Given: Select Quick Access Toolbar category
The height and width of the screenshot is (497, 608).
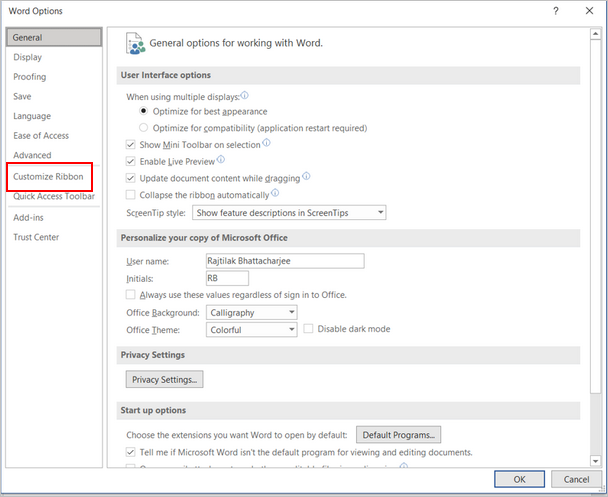Looking at the screenshot, I should tap(54, 196).
